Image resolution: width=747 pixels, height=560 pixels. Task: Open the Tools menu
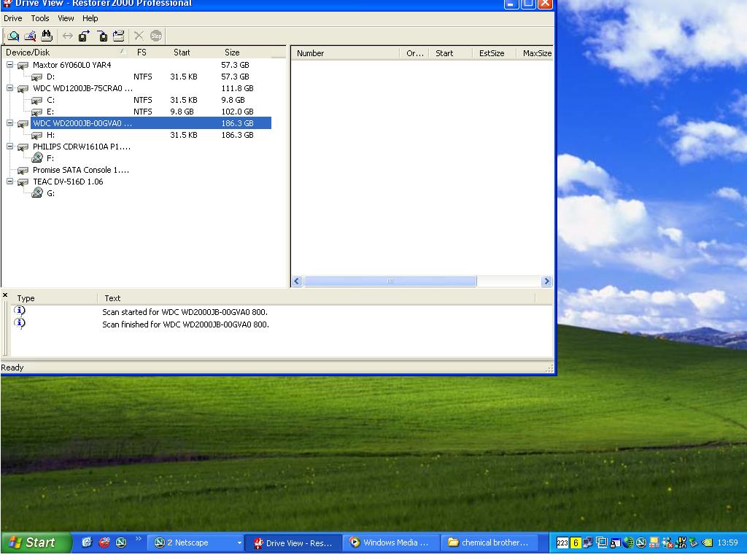pos(40,18)
